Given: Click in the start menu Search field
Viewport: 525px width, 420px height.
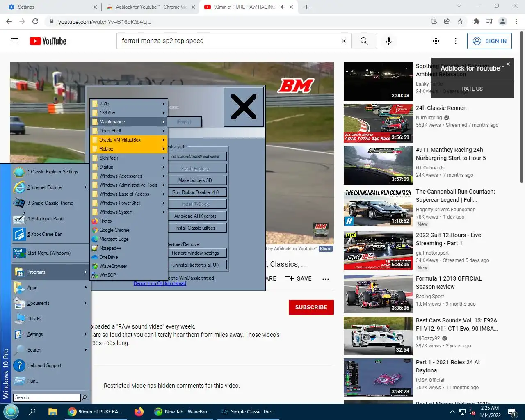Looking at the screenshot, I should (47, 397).
